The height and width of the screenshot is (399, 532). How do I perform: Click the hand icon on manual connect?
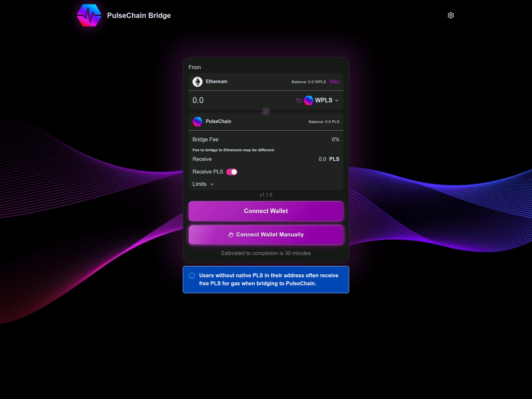coord(231,235)
